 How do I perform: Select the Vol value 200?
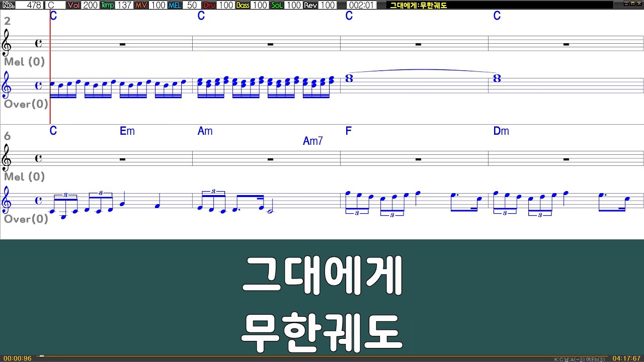91,5
